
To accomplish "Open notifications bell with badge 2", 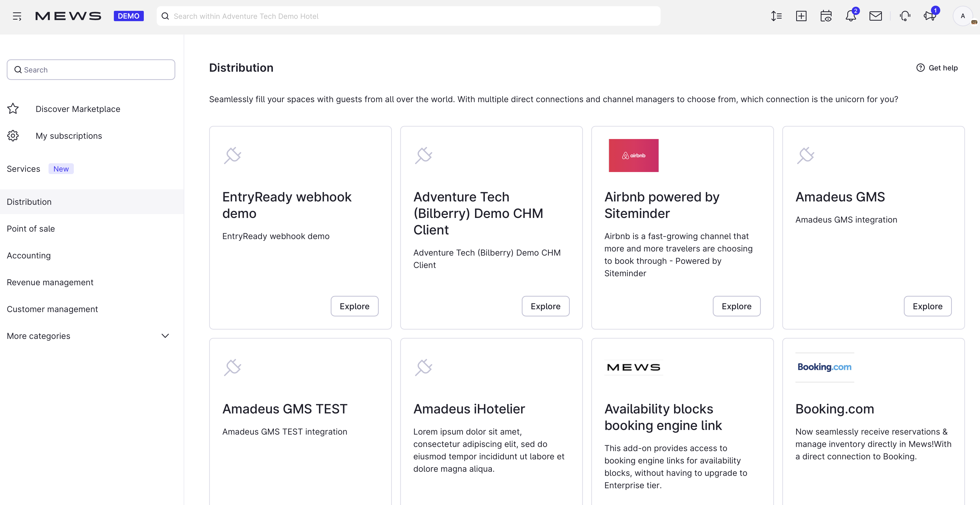I will click(x=851, y=16).
